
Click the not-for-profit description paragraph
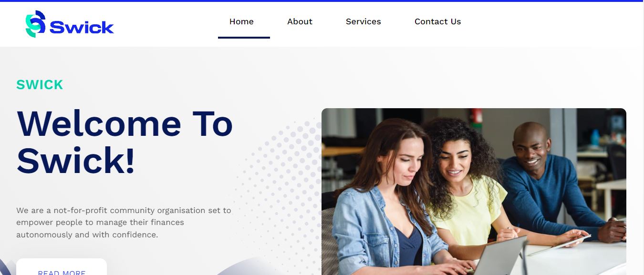tap(124, 223)
